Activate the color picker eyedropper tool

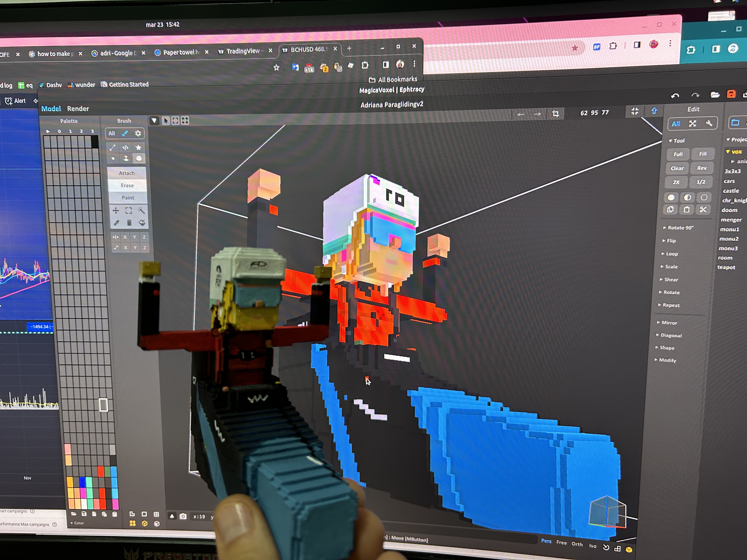click(x=117, y=222)
